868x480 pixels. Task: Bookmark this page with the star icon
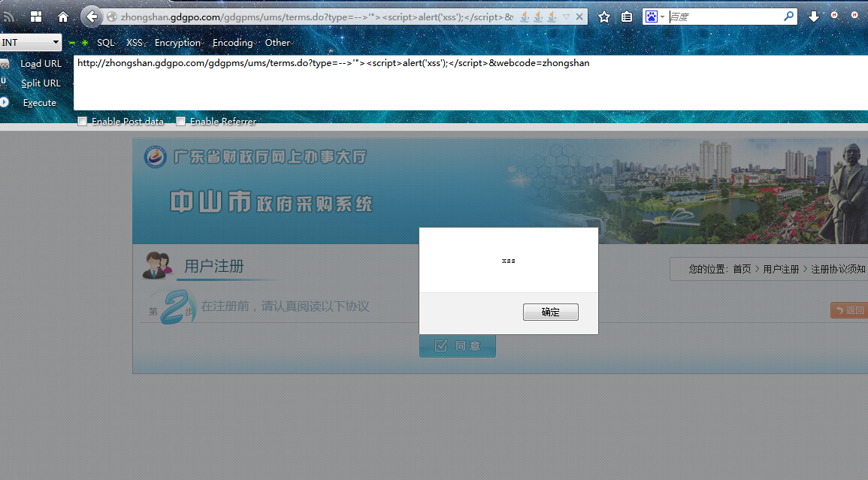[604, 17]
